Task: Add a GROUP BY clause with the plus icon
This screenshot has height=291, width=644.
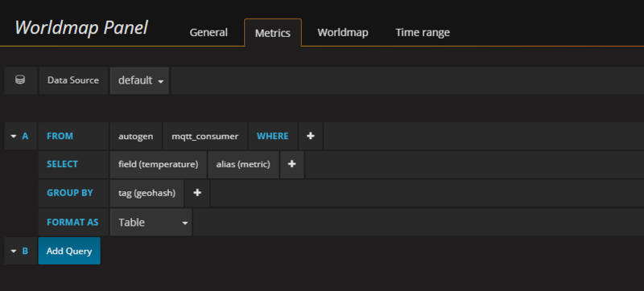Action: point(197,193)
